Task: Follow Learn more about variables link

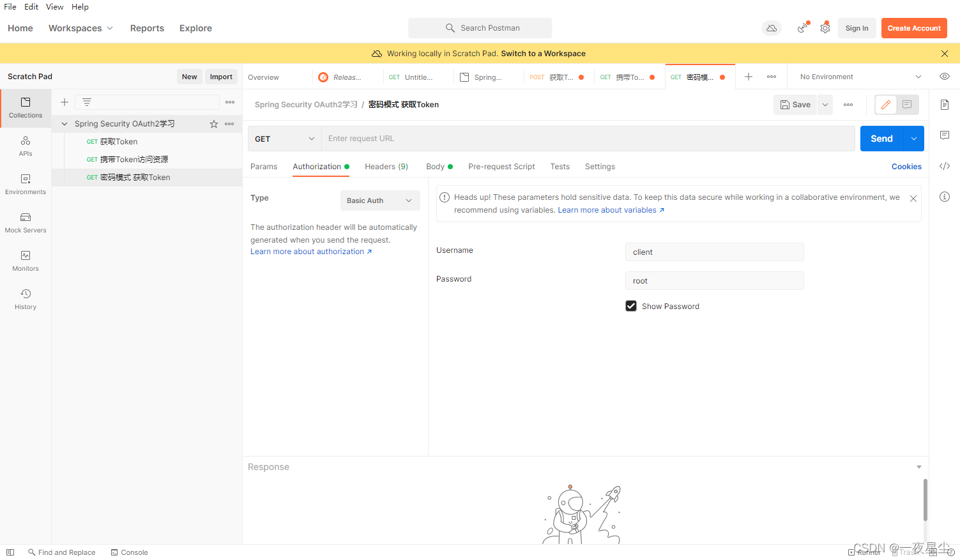Action: coord(611,210)
